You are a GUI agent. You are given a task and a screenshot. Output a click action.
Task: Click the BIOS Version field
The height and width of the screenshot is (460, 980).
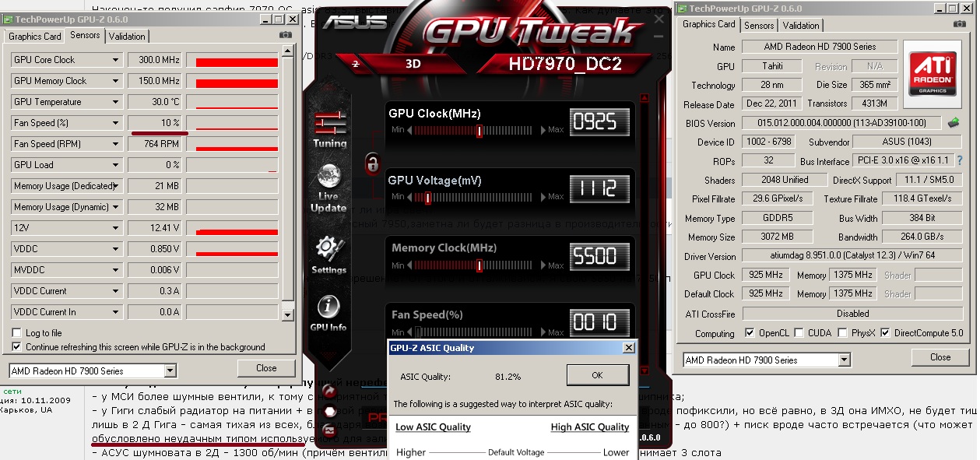click(x=841, y=123)
